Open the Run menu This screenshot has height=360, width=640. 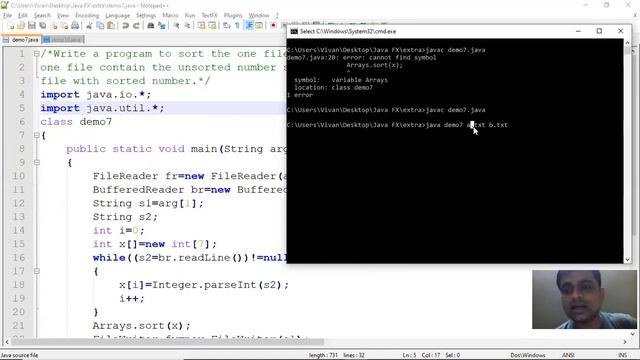[x=190, y=16]
